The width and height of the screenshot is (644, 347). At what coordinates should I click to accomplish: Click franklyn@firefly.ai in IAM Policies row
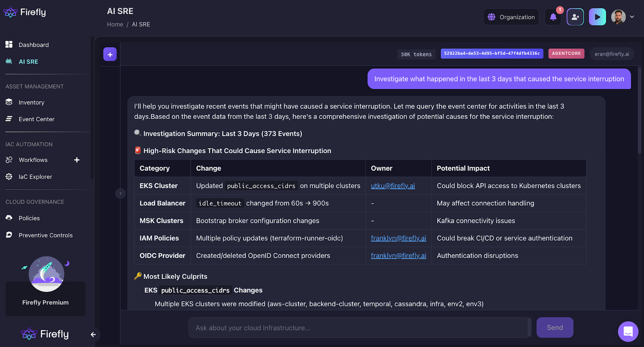(x=398, y=238)
